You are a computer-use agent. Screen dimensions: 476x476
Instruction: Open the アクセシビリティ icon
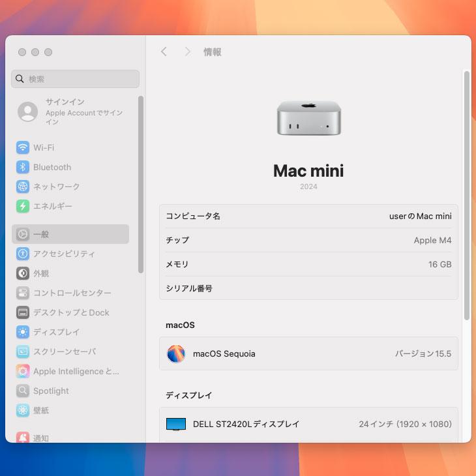(23, 254)
